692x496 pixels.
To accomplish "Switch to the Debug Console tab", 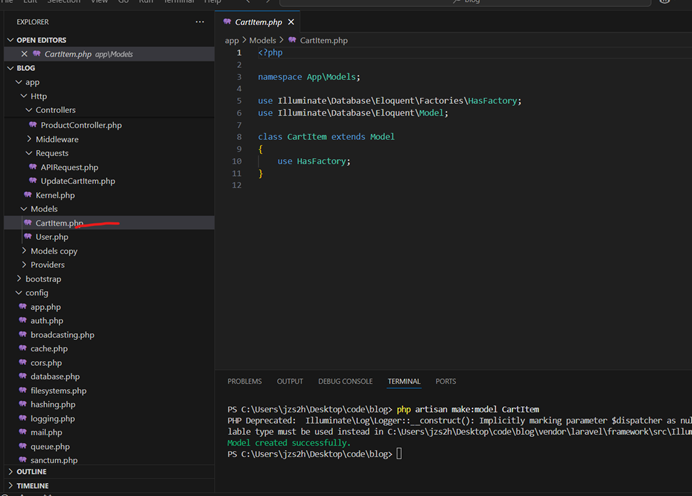I will coord(345,381).
